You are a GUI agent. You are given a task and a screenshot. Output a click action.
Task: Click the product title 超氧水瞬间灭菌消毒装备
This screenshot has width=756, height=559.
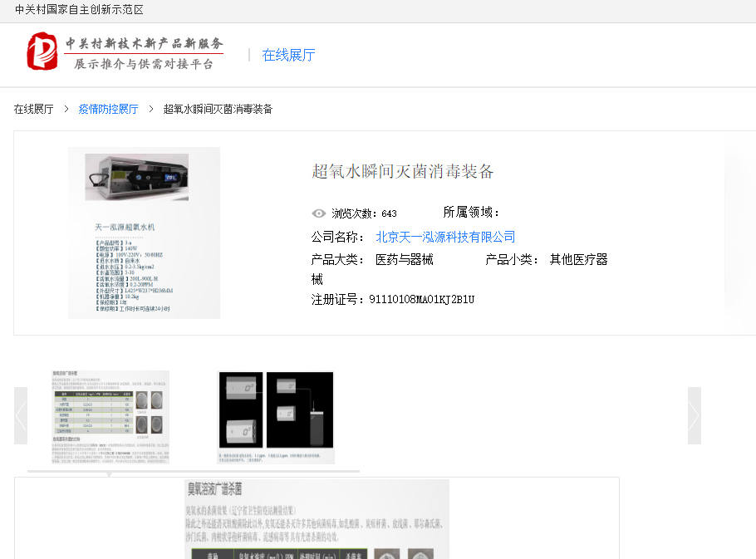click(x=403, y=172)
